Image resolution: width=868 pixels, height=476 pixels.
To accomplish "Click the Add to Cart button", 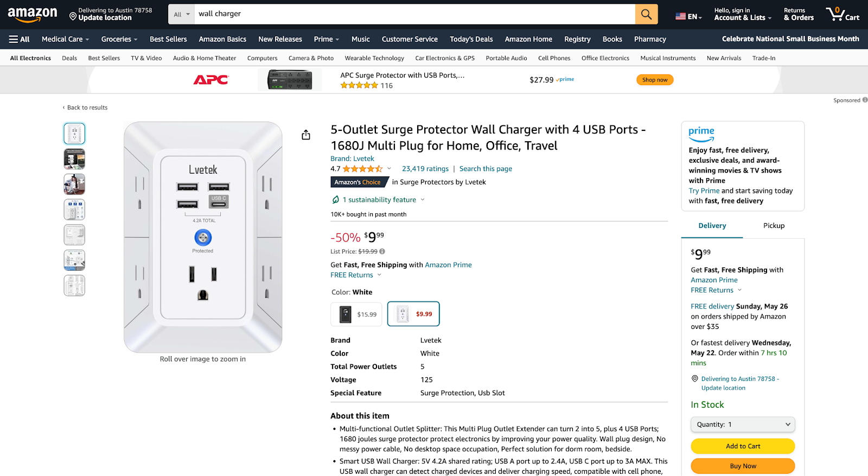I will pyautogui.click(x=742, y=446).
